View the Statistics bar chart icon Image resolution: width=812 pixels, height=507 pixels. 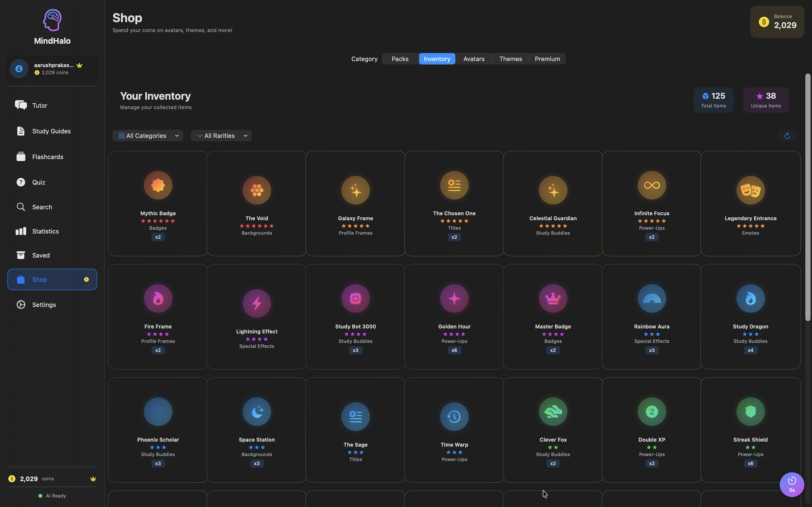pos(21,231)
